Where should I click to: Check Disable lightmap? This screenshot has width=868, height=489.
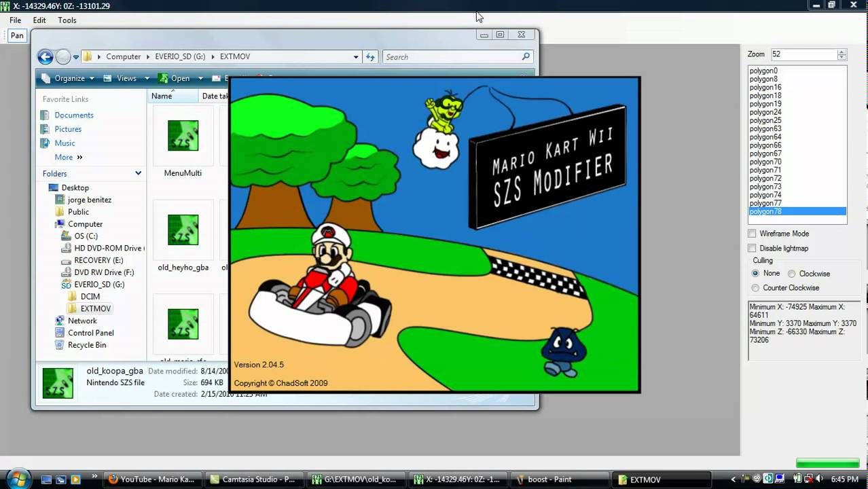pos(752,249)
